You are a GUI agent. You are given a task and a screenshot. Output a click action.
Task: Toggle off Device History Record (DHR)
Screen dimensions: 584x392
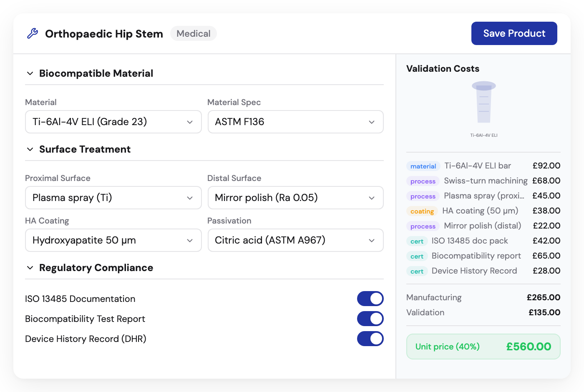point(370,339)
